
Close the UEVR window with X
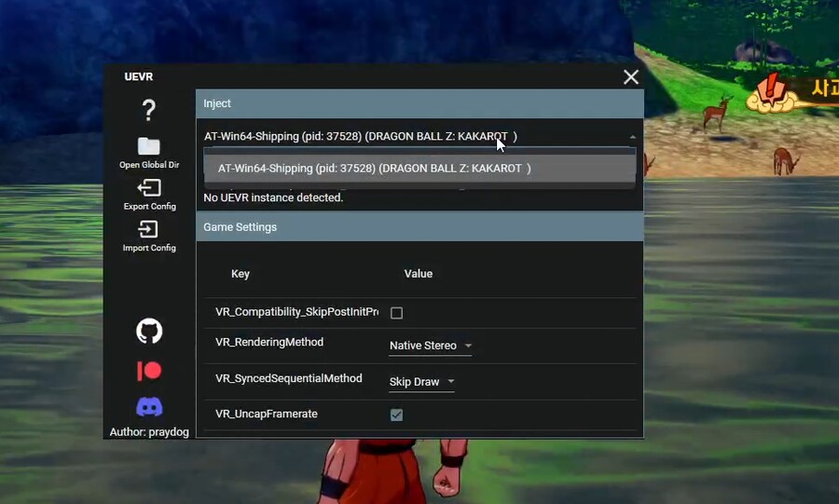click(631, 77)
